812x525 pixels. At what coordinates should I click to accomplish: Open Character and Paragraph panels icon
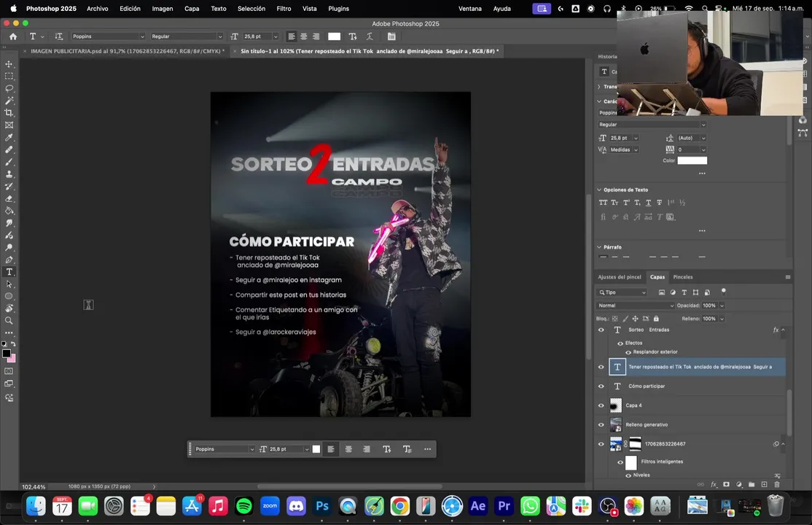click(x=391, y=36)
